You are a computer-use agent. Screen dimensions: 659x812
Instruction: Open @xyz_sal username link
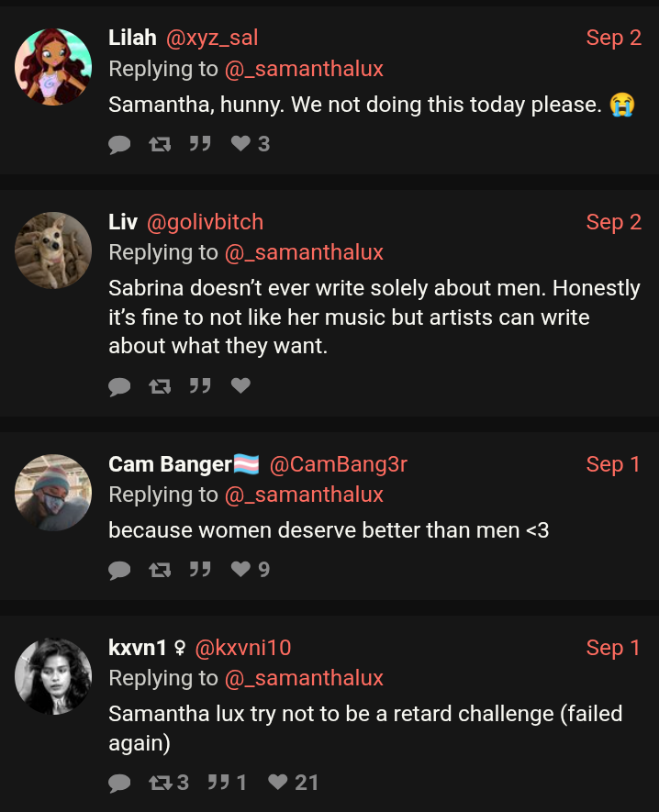point(212,38)
